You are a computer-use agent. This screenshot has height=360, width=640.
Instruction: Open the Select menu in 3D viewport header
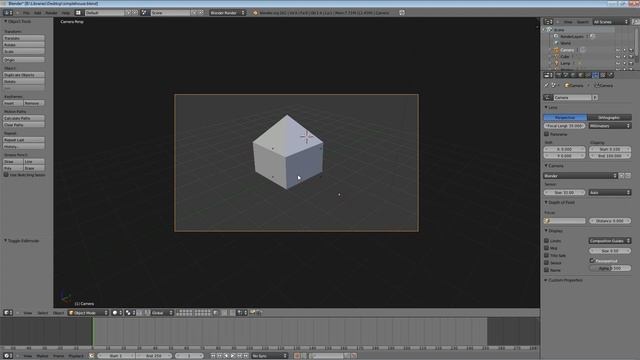point(43,313)
